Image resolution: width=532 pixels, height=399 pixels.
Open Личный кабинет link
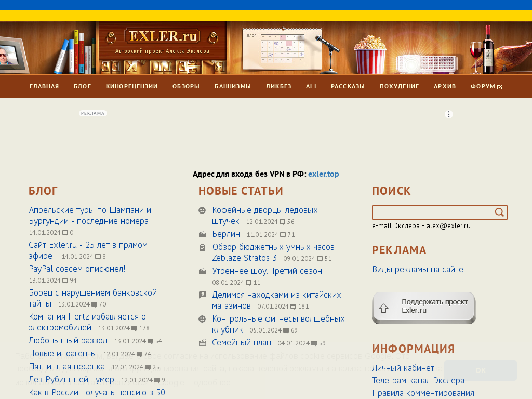point(403,368)
